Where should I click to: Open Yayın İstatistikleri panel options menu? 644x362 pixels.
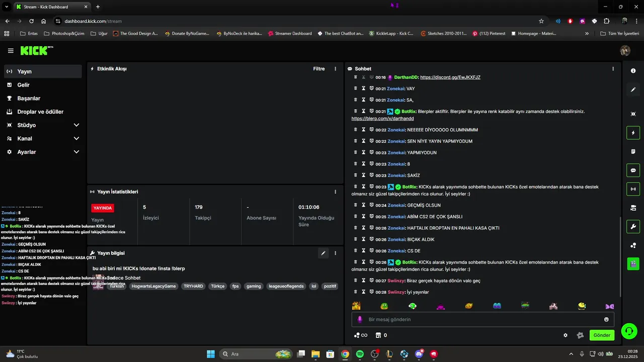pyautogui.click(x=336, y=192)
